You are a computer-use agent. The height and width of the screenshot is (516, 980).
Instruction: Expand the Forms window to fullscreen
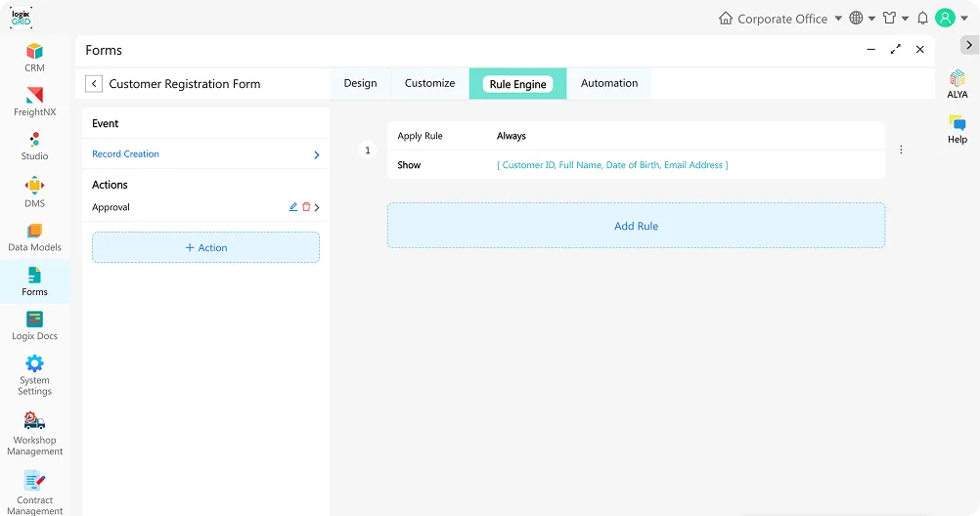[x=896, y=49]
